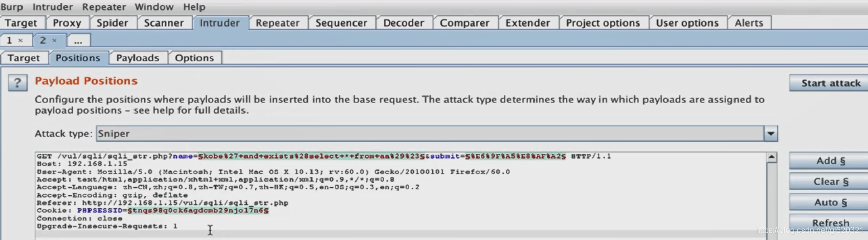Switch to the Scanner tab
Image resolution: width=868 pixels, height=240 pixels.
pos(164,23)
